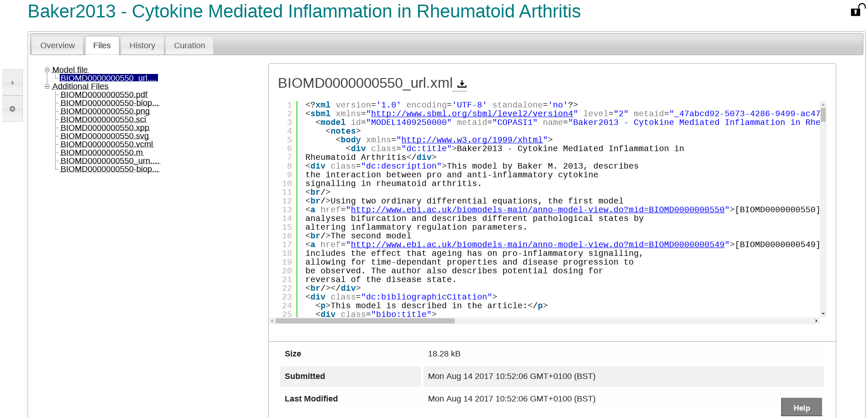The width and height of the screenshot is (868, 418).
Task: Follow the sbml.org level2/version4 link
Action: point(472,113)
